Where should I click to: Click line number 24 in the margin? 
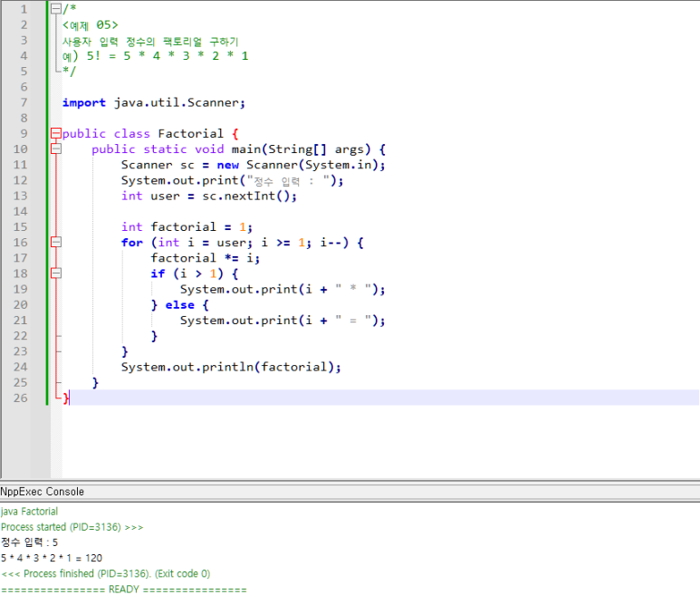[x=20, y=367]
